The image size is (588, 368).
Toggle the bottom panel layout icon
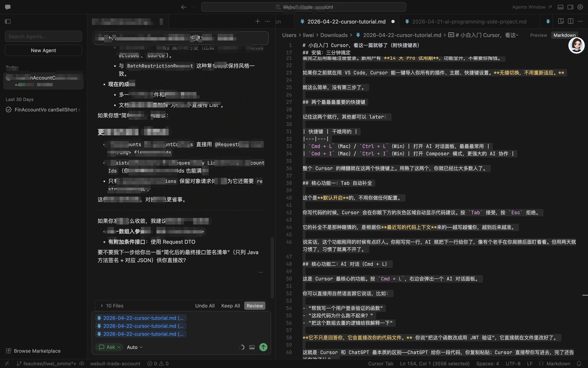[561, 7]
